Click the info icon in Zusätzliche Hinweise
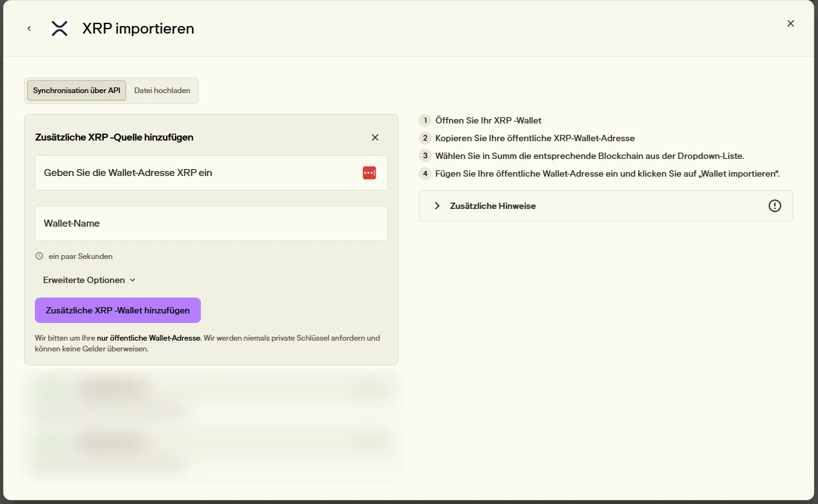 tap(775, 206)
